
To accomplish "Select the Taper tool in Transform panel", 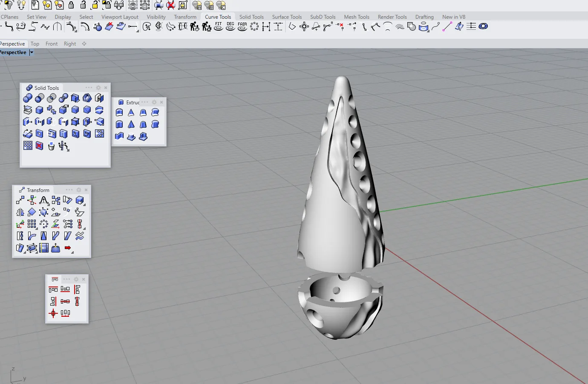I will tap(44, 236).
